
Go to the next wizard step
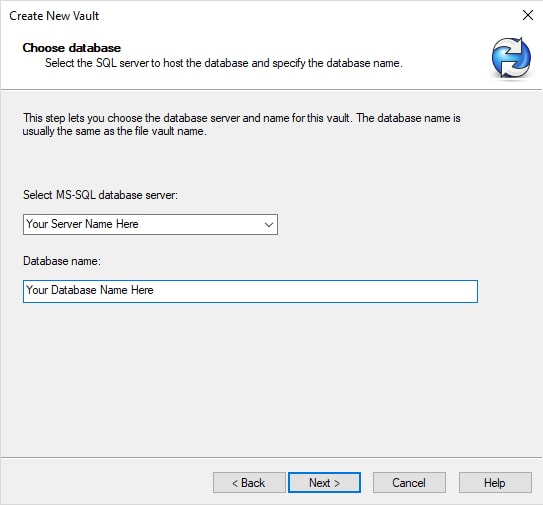pyautogui.click(x=324, y=482)
